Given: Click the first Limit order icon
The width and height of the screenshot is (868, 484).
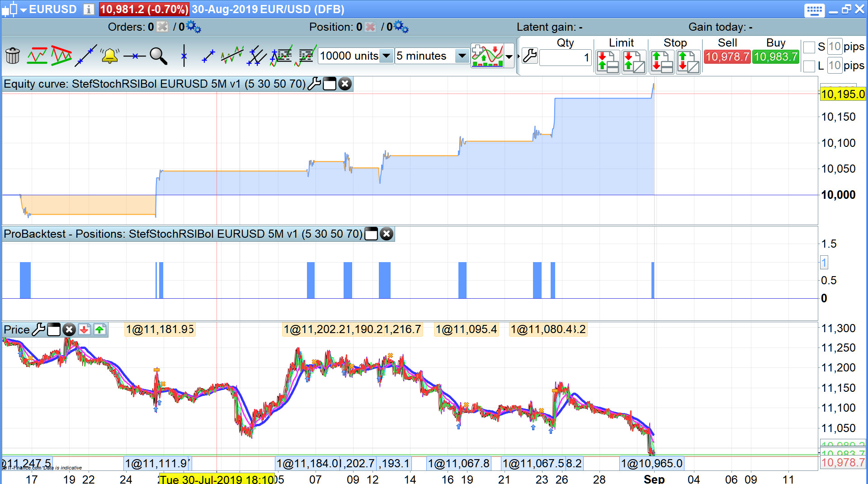Looking at the screenshot, I should [608, 62].
